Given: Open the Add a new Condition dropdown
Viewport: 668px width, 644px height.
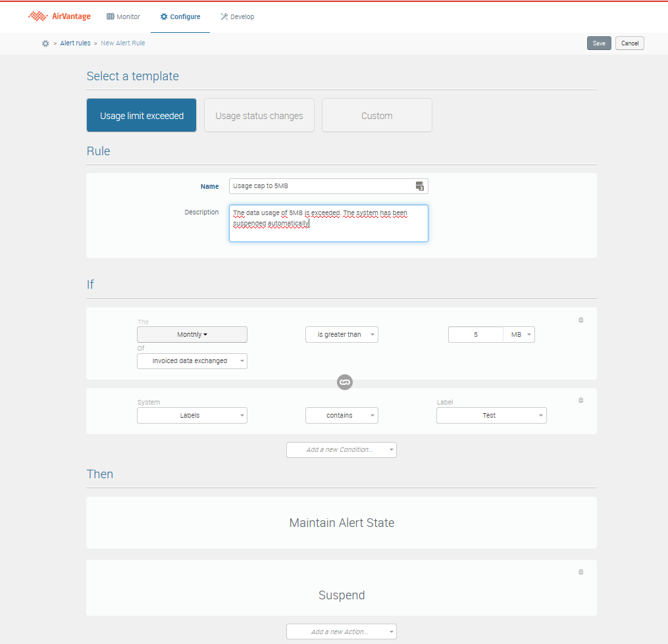Looking at the screenshot, I should tap(342, 450).
